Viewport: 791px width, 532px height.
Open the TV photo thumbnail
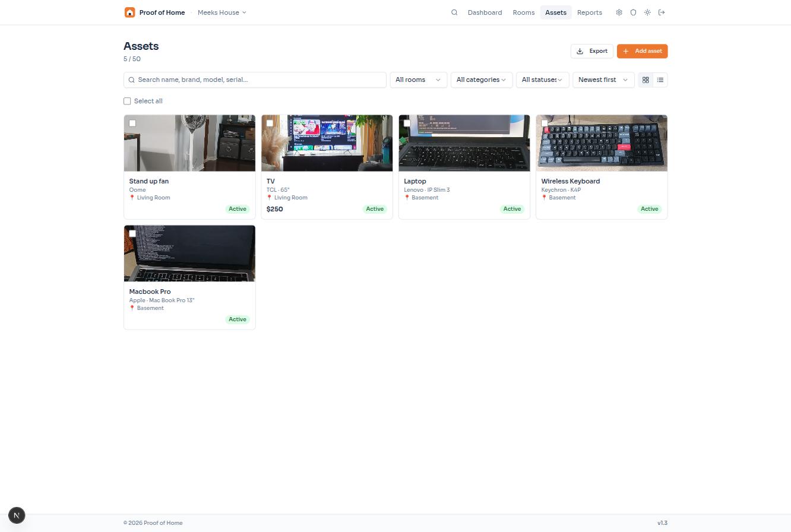pyautogui.click(x=327, y=143)
